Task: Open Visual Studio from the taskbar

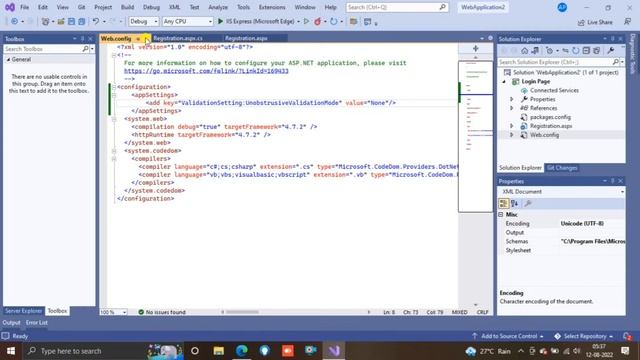Action: pos(334,351)
